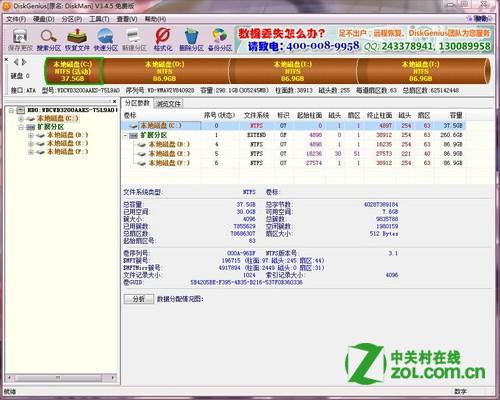Screen dimensions: 500x400
Task: Go to previous disk with left arrow
Action: tap(16, 62)
